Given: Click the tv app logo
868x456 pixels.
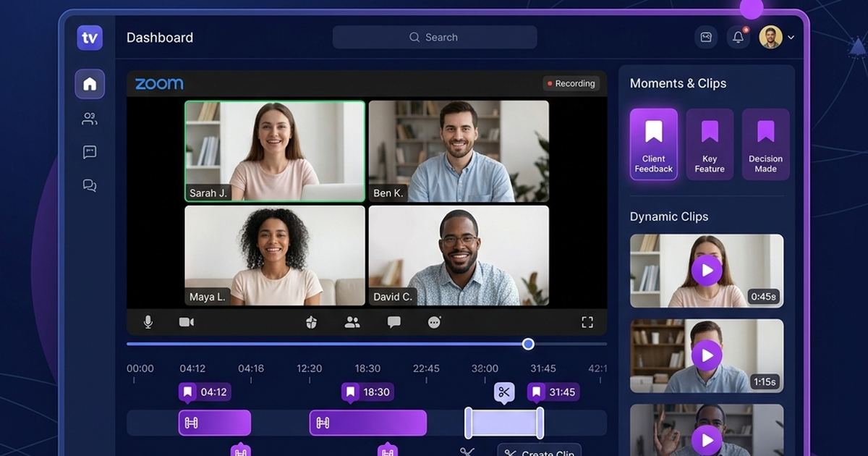Looking at the screenshot, I should click(90, 38).
